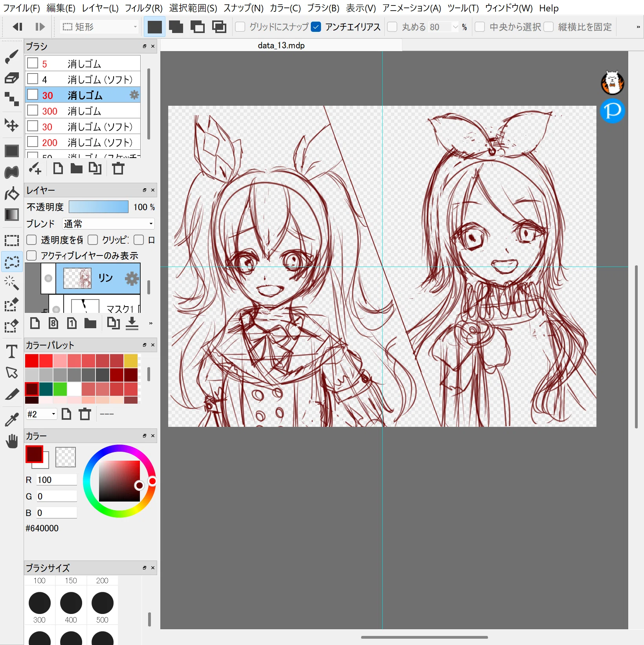Image resolution: width=644 pixels, height=645 pixels.
Task: Open the リン layer settings gear
Action: pos(132,278)
